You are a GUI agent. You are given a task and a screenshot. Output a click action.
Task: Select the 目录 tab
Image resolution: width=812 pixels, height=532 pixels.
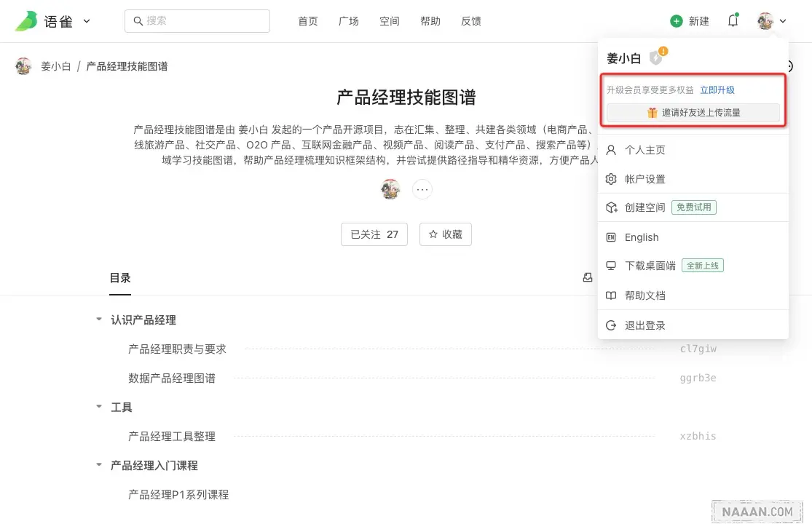[x=120, y=277]
